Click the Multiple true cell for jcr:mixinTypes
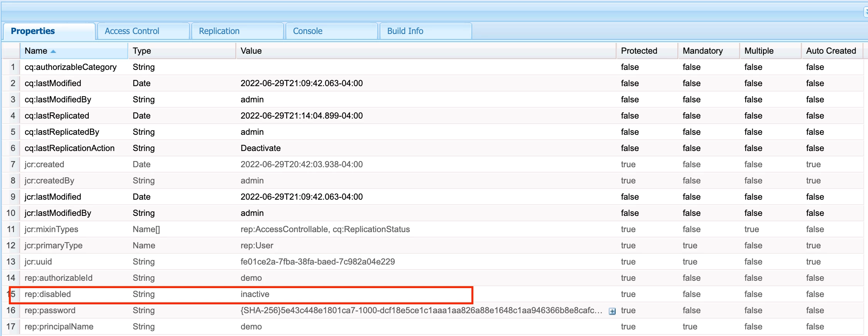This screenshot has height=336, width=868. tap(751, 229)
